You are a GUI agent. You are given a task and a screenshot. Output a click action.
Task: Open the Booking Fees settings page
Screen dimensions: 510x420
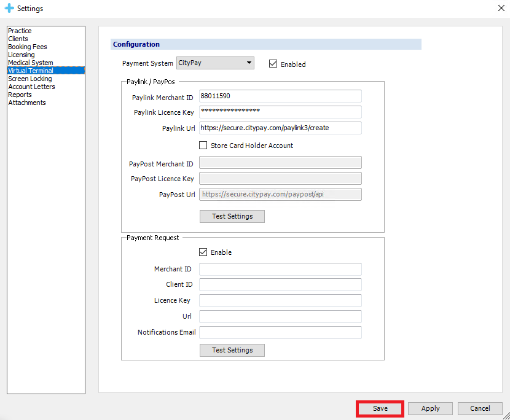[27, 47]
